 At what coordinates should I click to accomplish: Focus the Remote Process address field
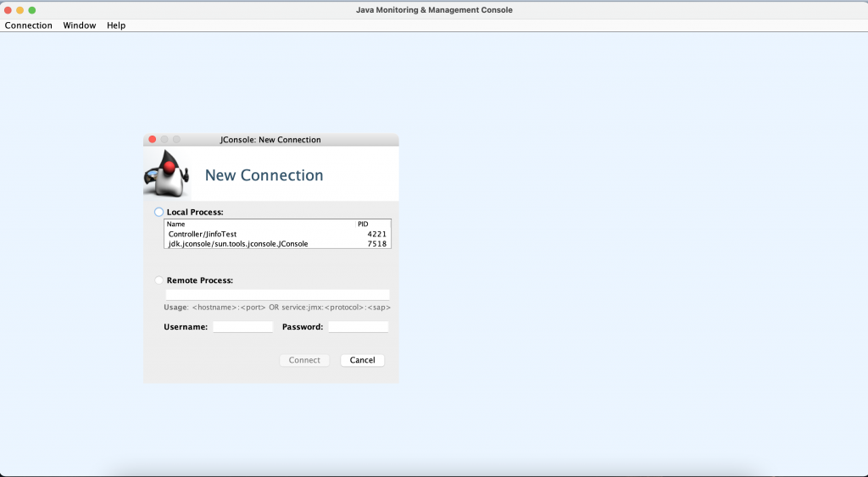click(277, 294)
